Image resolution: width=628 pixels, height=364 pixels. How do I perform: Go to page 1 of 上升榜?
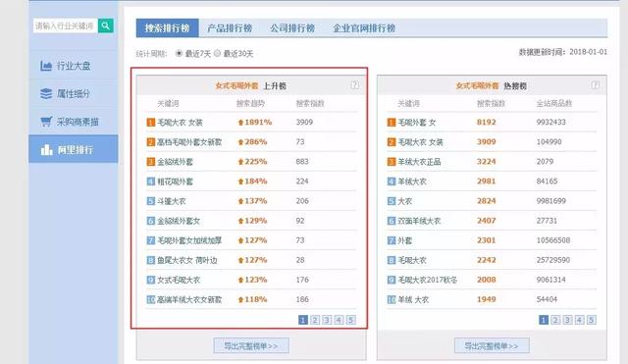tap(303, 320)
